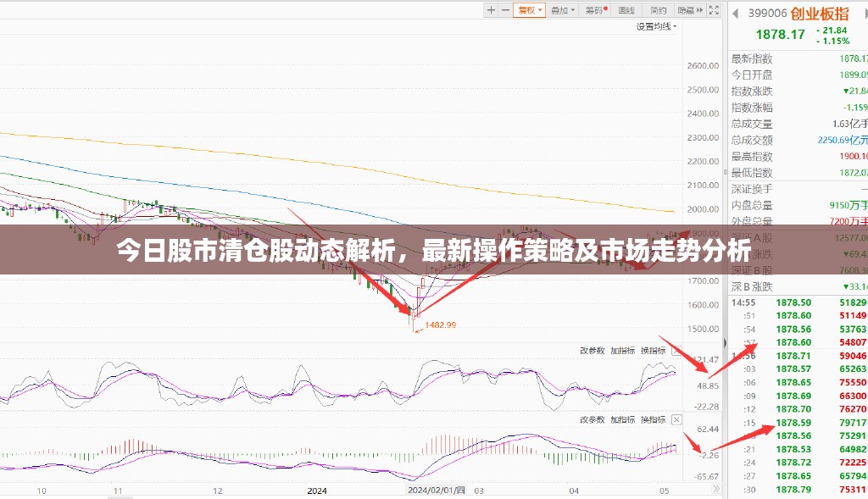Select tick row with price 1878.79
This screenshot has height=499, width=868.
click(798, 490)
